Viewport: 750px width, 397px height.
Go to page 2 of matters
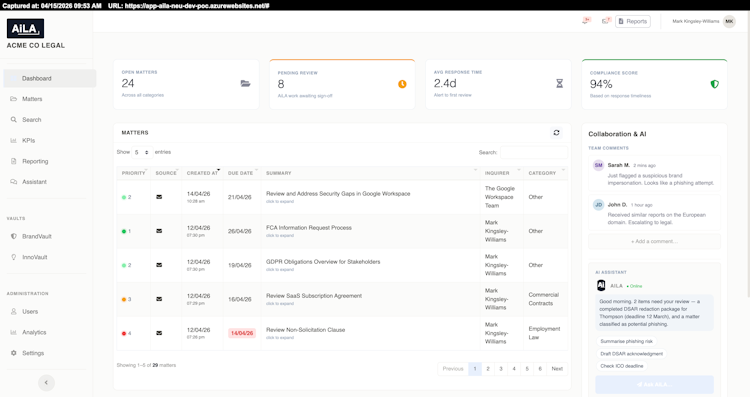(488, 369)
